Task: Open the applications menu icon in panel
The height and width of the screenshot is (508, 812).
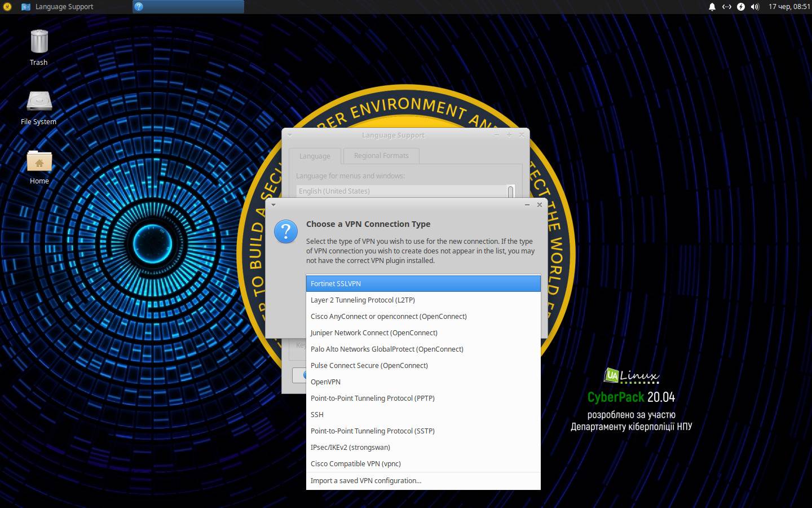Action: click(x=7, y=7)
